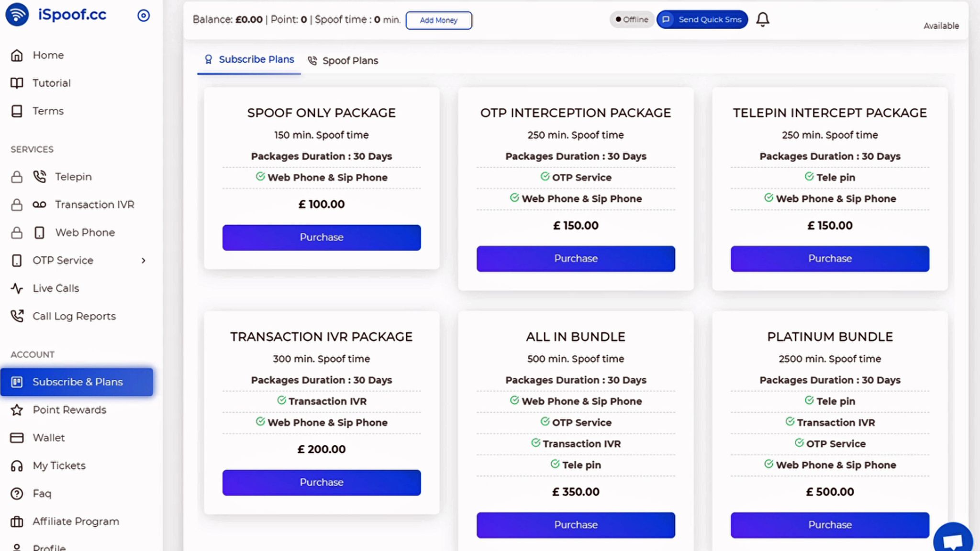Click Purchase under Spoof Only Package
This screenshot has width=980, height=551.
322,237
